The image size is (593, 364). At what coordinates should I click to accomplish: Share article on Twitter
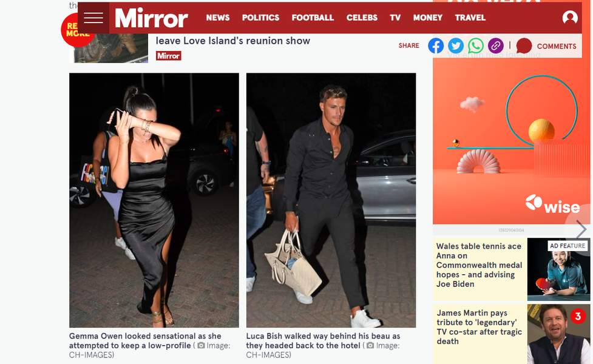pos(456,45)
